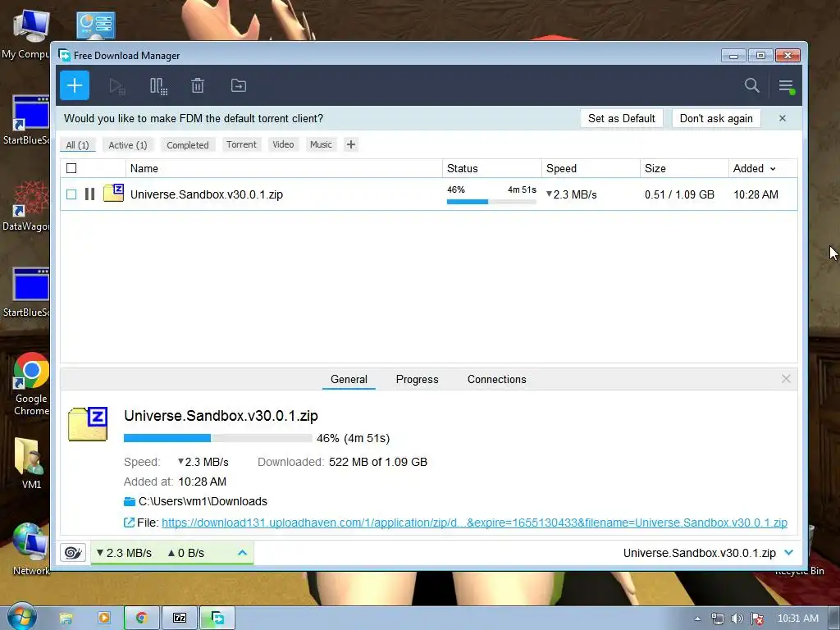The width and height of the screenshot is (840, 630).
Task: Click the Don't ask again button
Action: (716, 118)
